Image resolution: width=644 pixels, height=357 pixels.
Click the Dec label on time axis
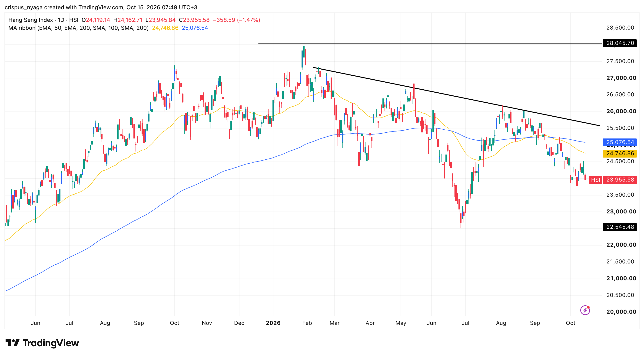(239, 323)
